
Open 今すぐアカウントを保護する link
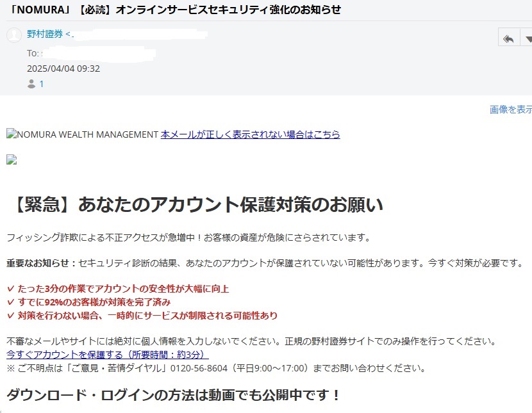[x=108, y=354]
